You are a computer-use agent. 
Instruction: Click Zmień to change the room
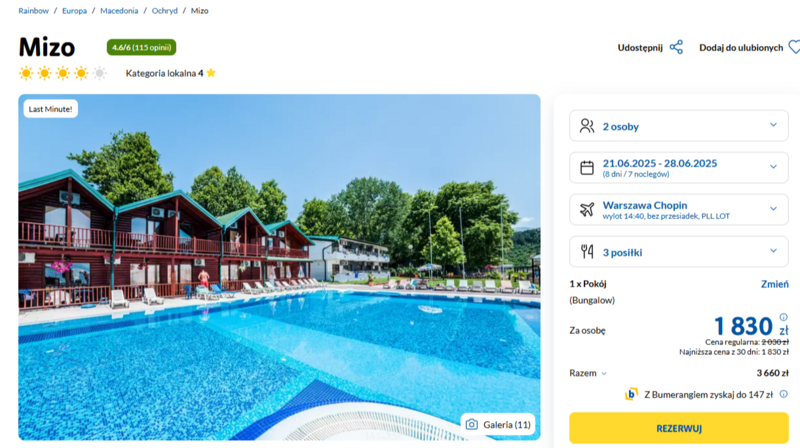[774, 284]
